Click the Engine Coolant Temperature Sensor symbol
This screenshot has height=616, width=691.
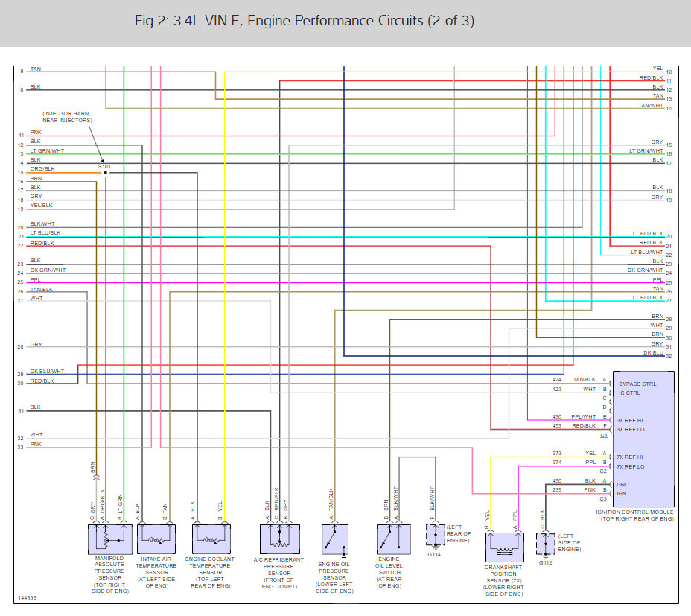click(x=211, y=539)
